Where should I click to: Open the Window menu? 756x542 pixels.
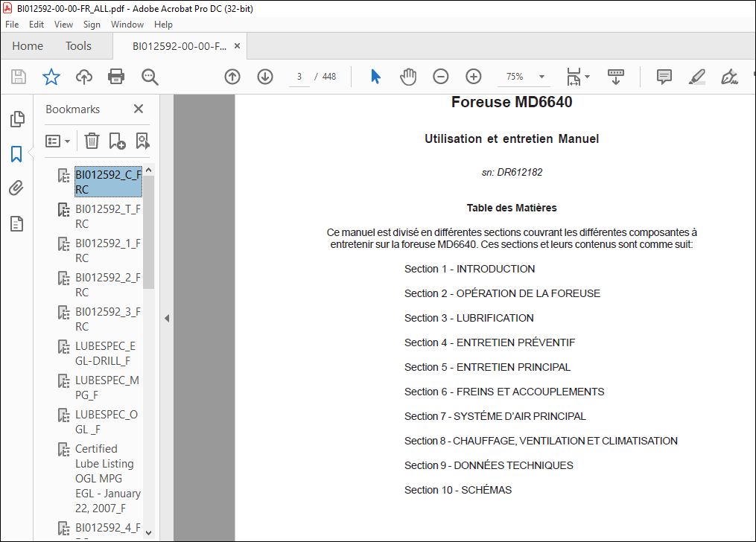[x=127, y=25]
